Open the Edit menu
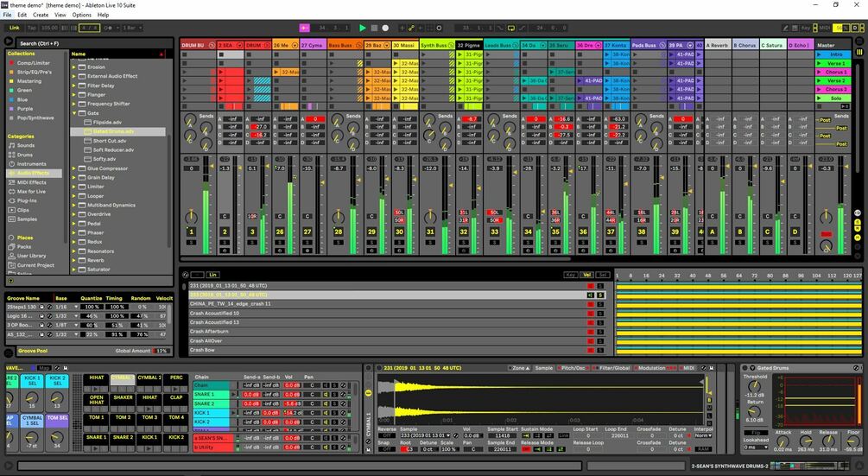 pos(22,15)
